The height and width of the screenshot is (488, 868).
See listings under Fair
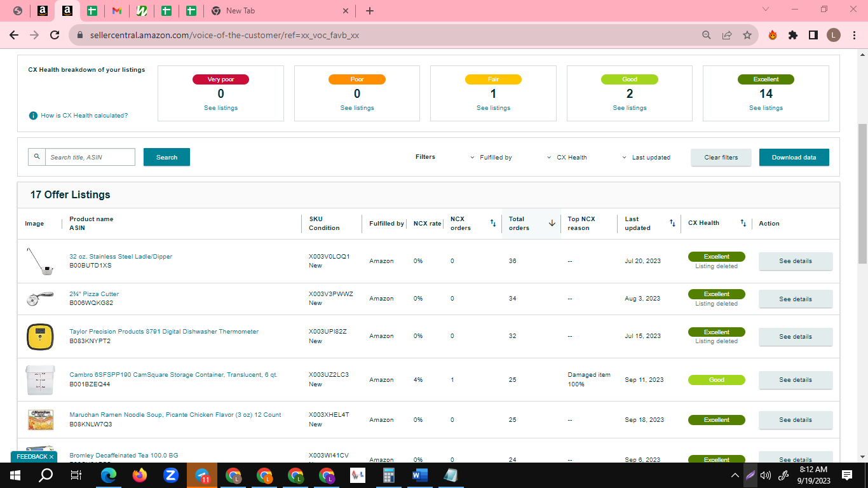[x=493, y=108]
